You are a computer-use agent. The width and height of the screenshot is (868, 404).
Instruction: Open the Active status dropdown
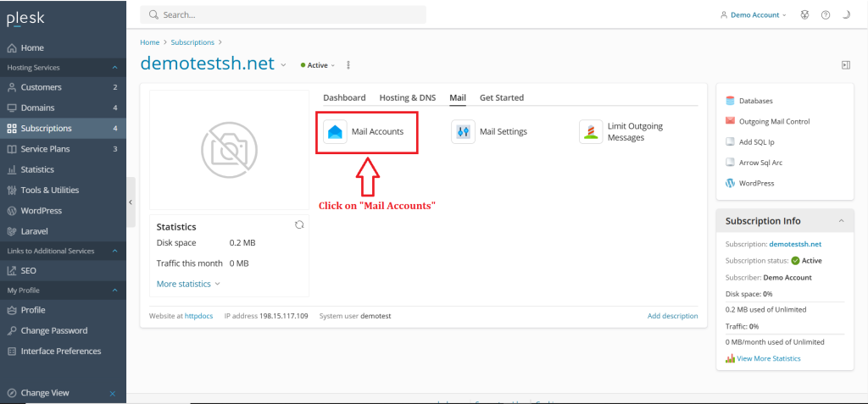tap(318, 65)
